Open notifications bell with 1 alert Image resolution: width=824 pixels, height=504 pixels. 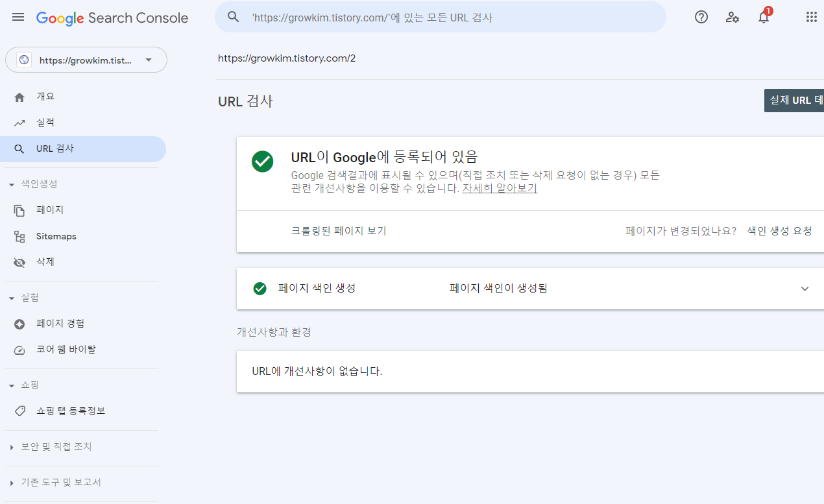click(764, 16)
